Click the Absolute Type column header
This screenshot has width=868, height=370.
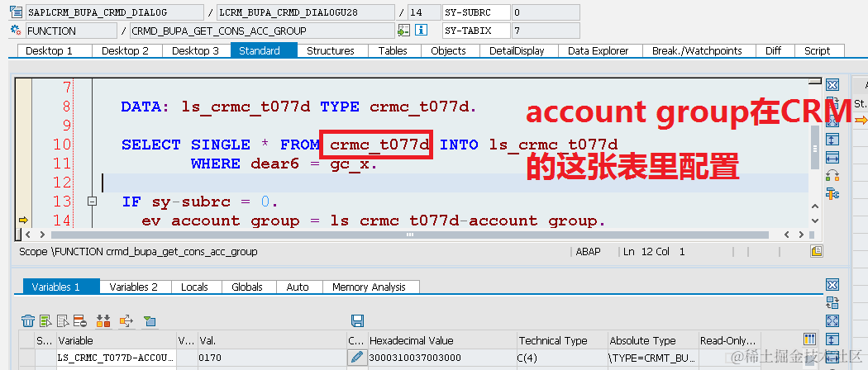pyautogui.click(x=653, y=341)
